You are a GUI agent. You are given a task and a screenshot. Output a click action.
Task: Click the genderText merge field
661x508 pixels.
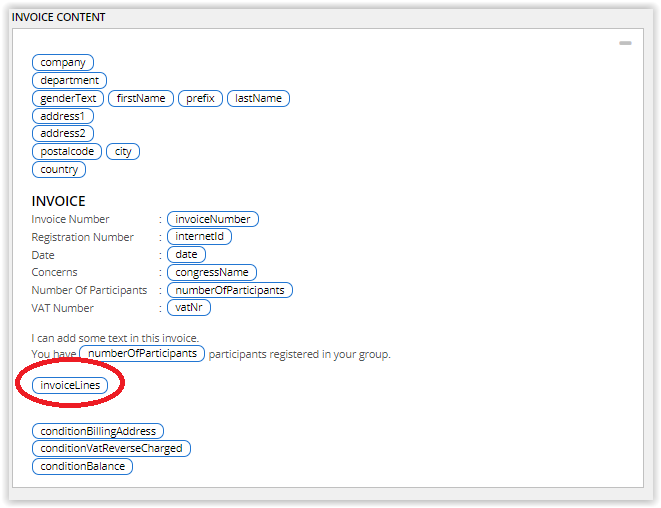(x=68, y=99)
